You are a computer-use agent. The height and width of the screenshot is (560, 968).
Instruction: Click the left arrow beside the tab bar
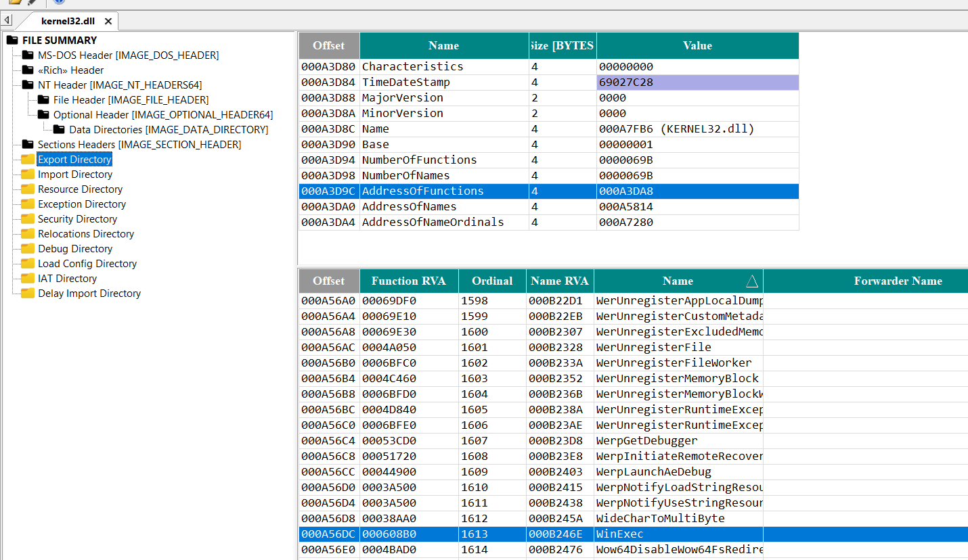tap(6, 19)
